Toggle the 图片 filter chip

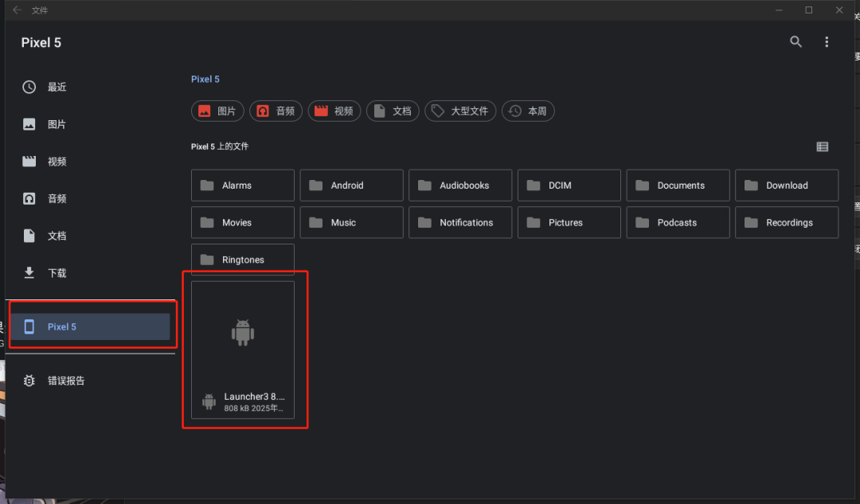(217, 111)
